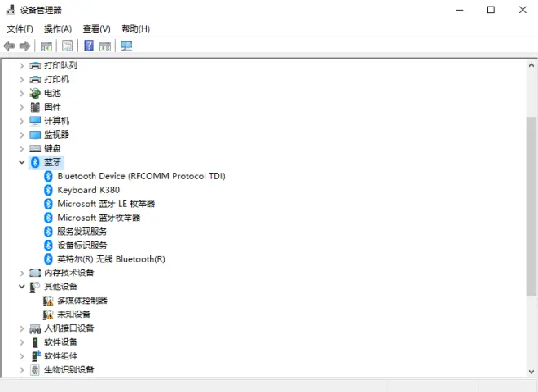Image resolution: width=538 pixels, height=392 pixels.
Task: Open the 查看(V) menu
Action: tap(96, 29)
